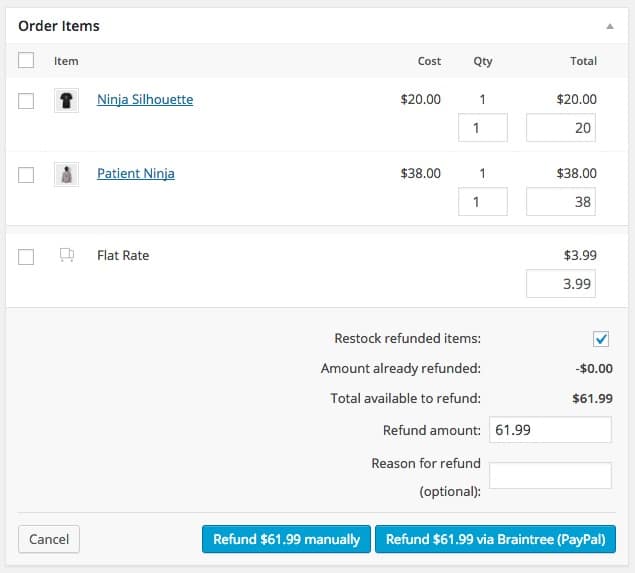Viewport: 635px width, 573px height.
Task: Check the select-all items checkbox in header
Action: 27,61
